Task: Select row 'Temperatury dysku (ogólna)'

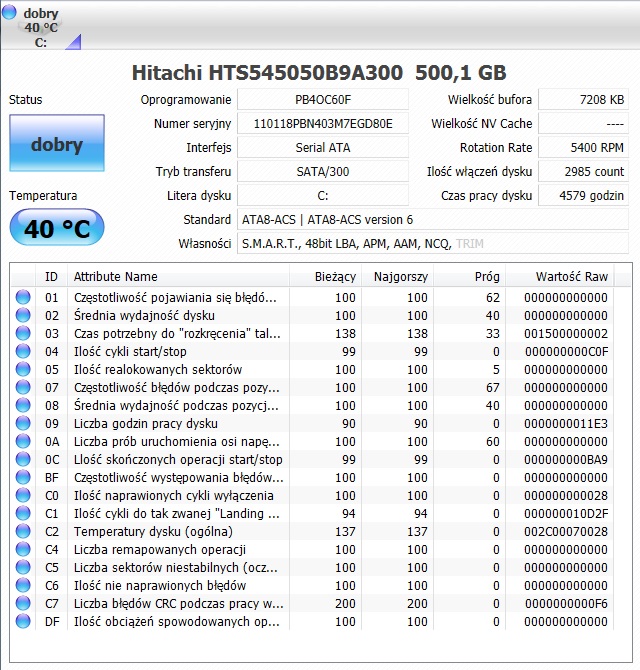Action: click(x=312, y=531)
